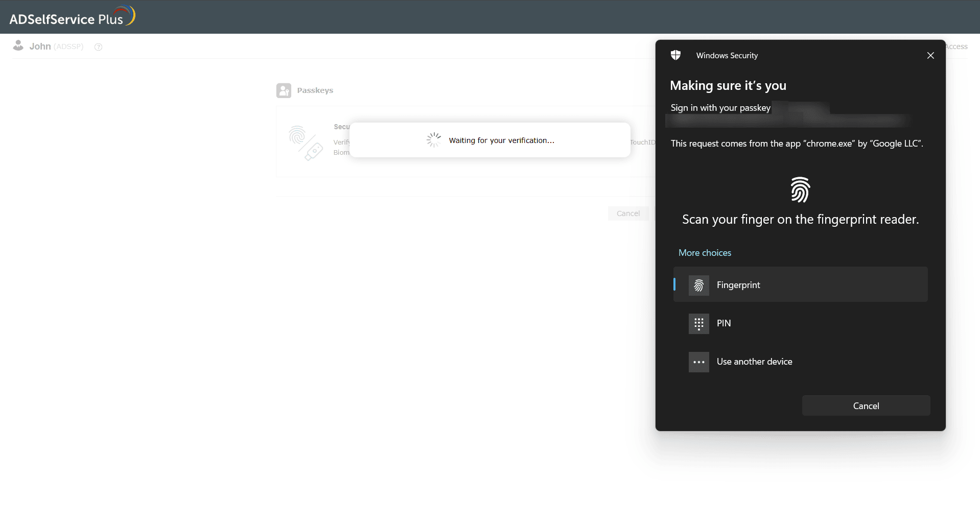Click the ADSelfService Plus logo
Screen dimensions: 980x524
[72, 16]
